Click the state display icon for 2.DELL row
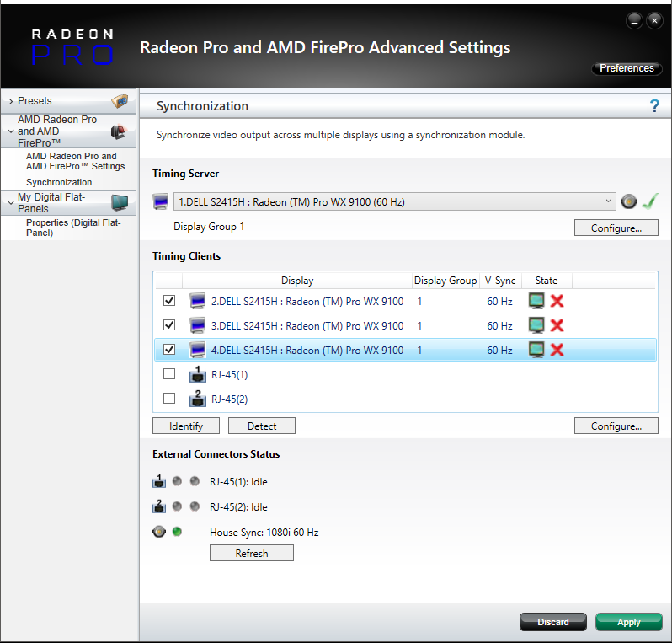This screenshot has height=643, width=672. [x=536, y=301]
